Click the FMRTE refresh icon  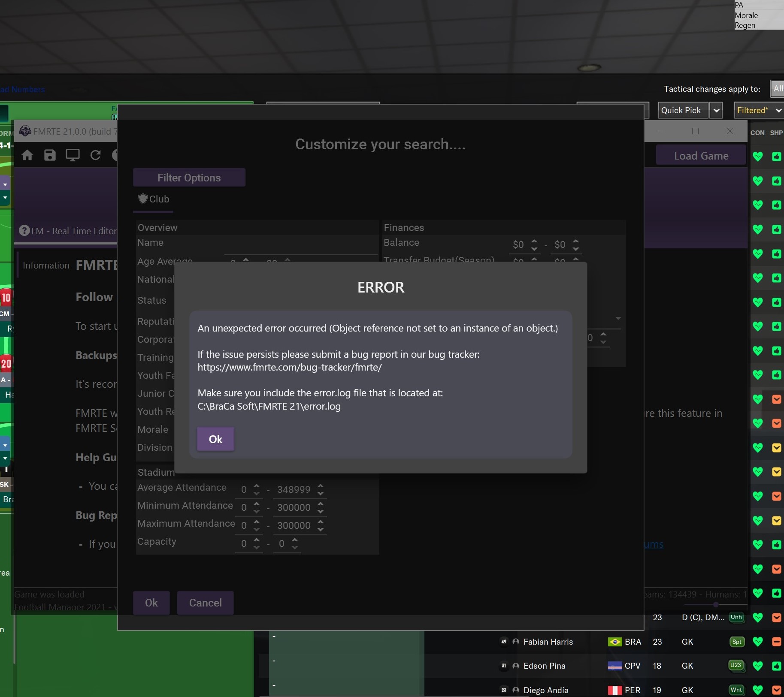click(95, 155)
